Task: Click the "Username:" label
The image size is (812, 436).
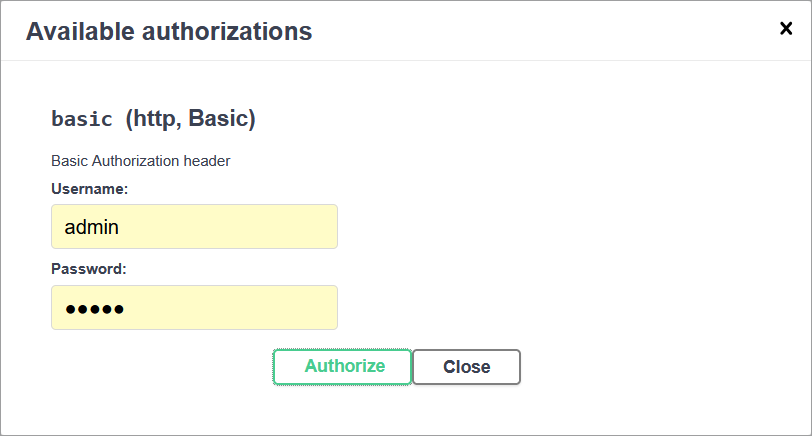Action: click(x=89, y=188)
